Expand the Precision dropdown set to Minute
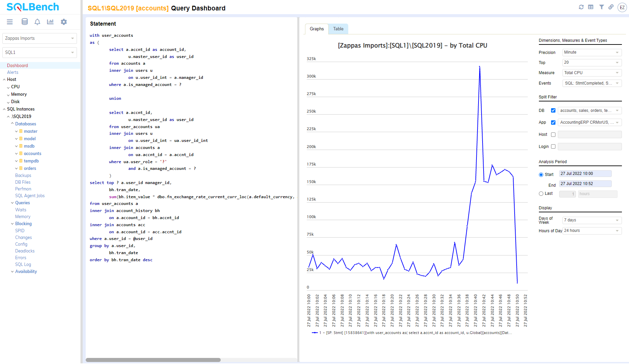This screenshot has width=629, height=364. point(592,53)
